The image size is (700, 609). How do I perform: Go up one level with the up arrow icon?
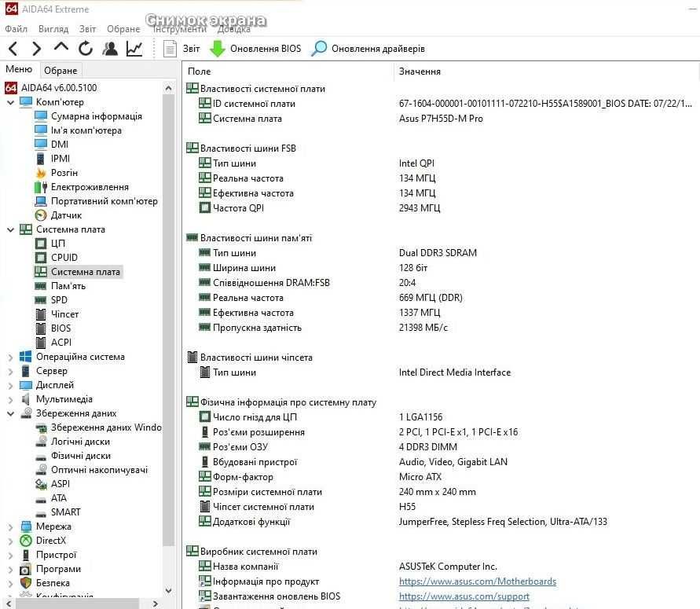click(61, 47)
